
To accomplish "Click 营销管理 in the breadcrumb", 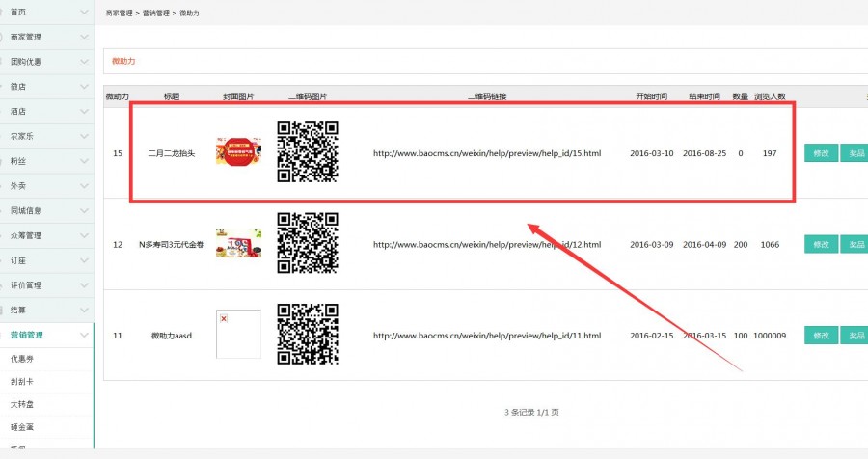I will [156, 13].
